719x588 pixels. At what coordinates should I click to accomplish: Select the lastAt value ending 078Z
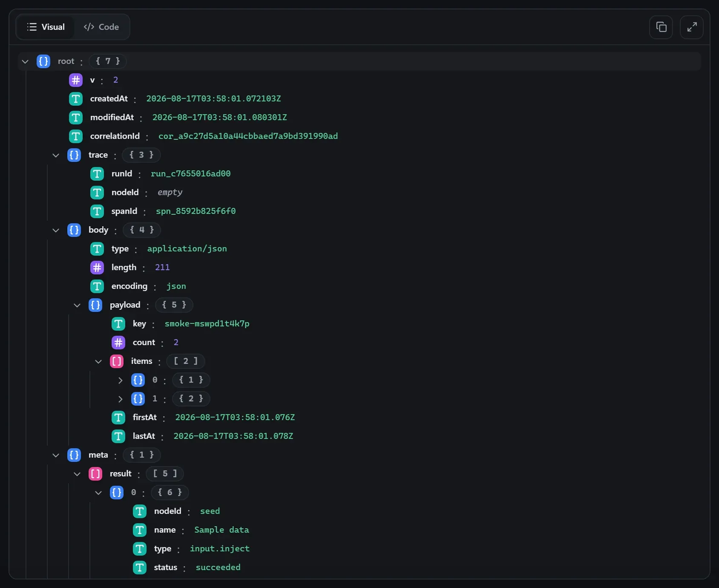pyautogui.click(x=233, y=436)
